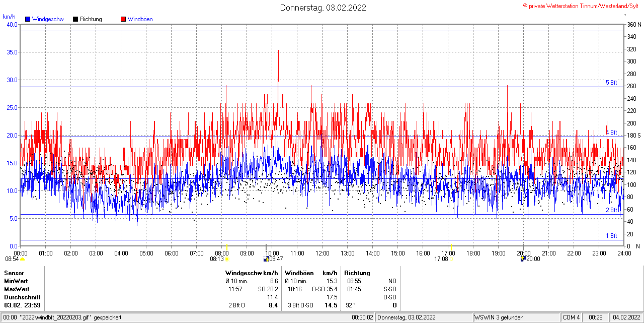Image resolution: width=644 pixels, height=323 pixels.
Task: Click the 'Windböen km/h' column header
Action: click(311, 273)
